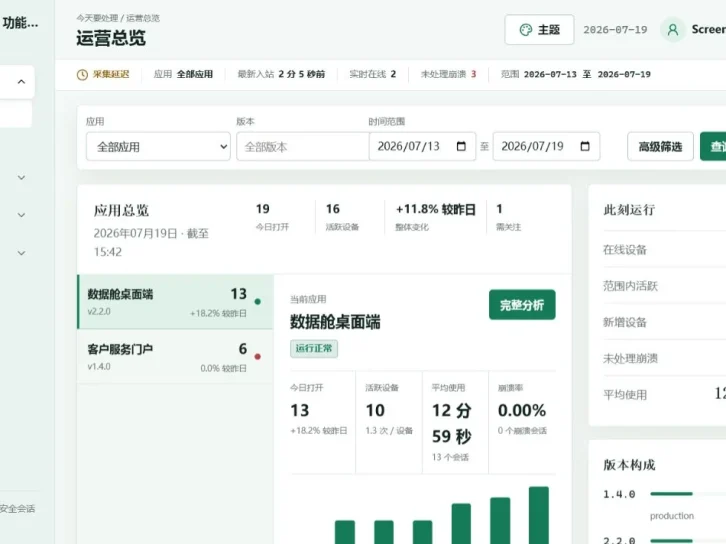The width and height of the screenshot is (726, 544).
Task: Click 实时在线 2 status entry
Action: click(x=373, y=74)
